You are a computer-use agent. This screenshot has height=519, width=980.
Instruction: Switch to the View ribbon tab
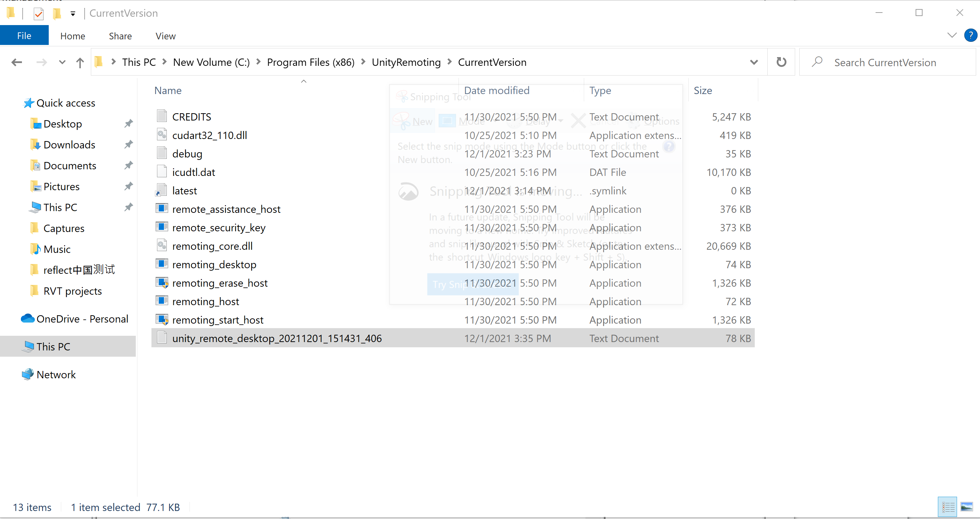point(165,36)
